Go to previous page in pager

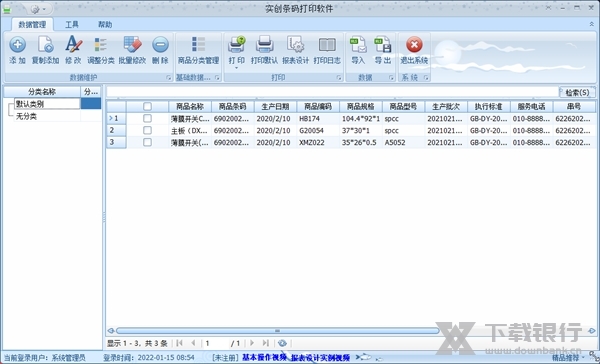pyautogui.click(x=193, y=343)
